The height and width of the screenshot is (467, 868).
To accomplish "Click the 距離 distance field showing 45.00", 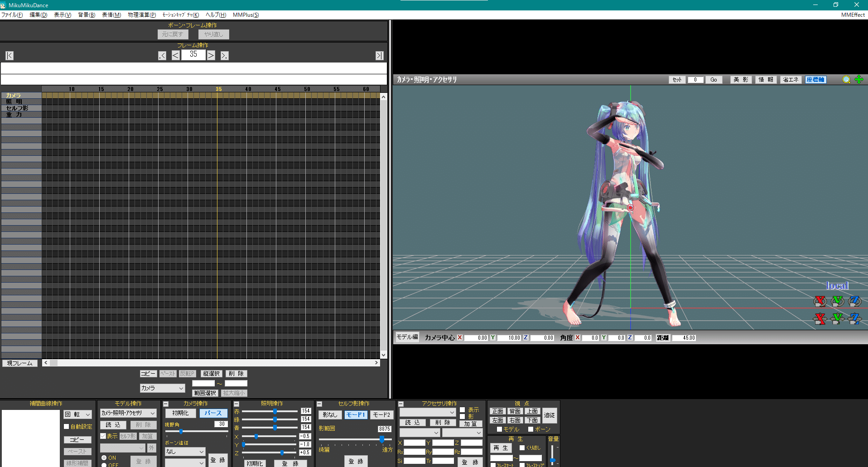I will point(684,338).
